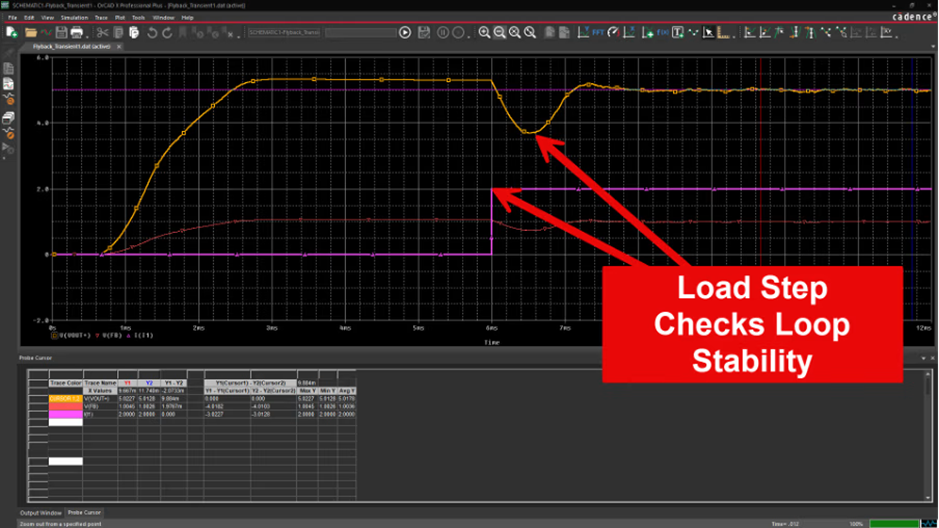
Task: Click the Run simulation play button
Action: (405, 32)
